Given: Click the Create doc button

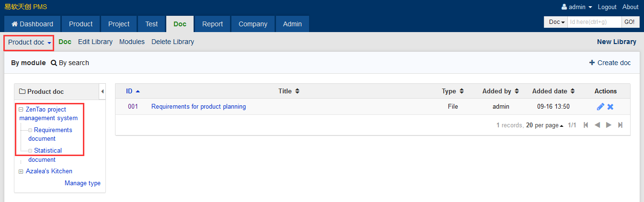Looking at the screenshot, I should (x=609, y=63).
